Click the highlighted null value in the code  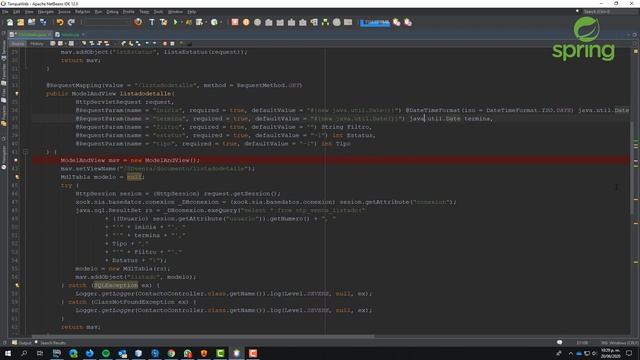click(x=134, y=177)
